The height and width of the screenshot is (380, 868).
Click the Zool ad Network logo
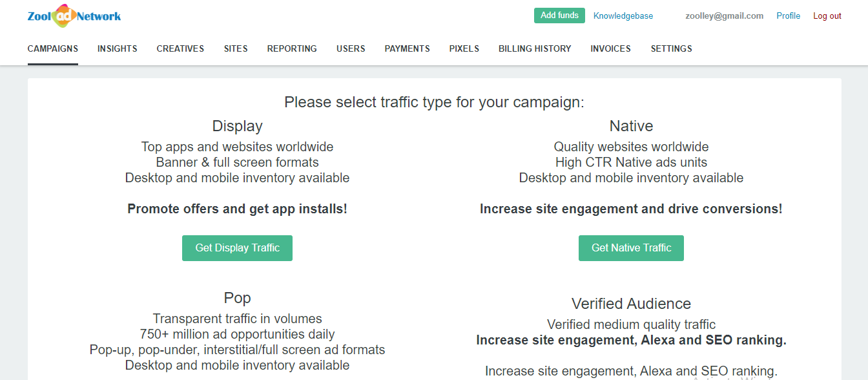tap(74, 16)
